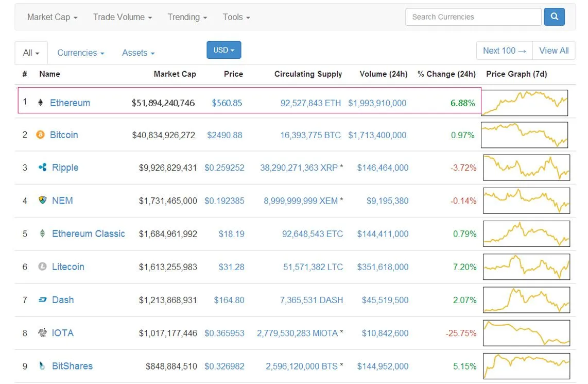
Task: Click Litecoin's 7.20% change value
Action: tap(464, 267)
